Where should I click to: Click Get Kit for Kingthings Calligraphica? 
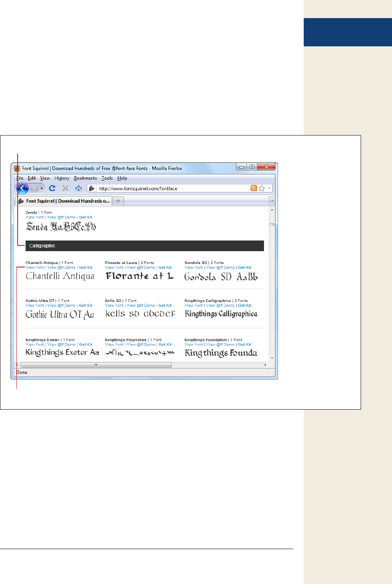[x=245, y=305]
